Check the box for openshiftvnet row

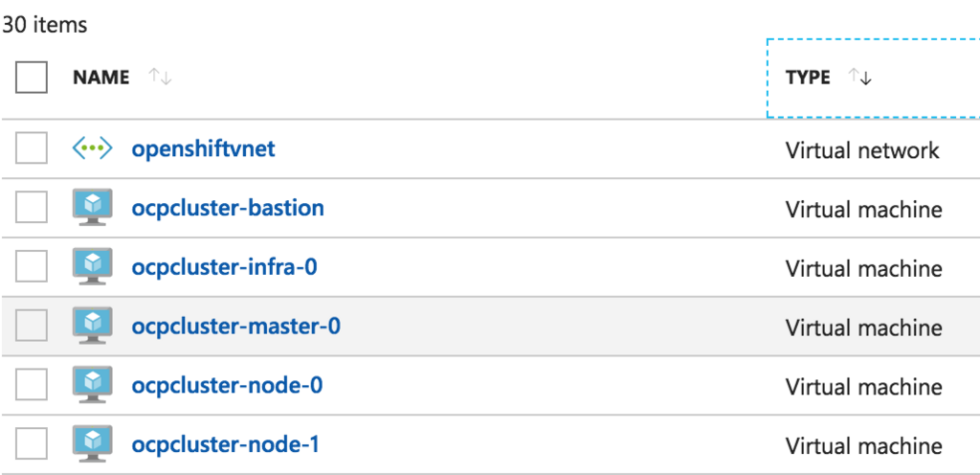click(32, 148)
